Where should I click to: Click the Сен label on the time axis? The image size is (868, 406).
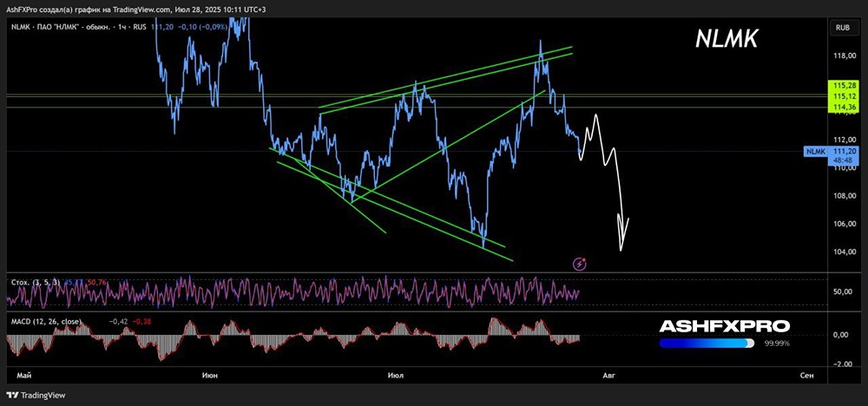(807, 376)
